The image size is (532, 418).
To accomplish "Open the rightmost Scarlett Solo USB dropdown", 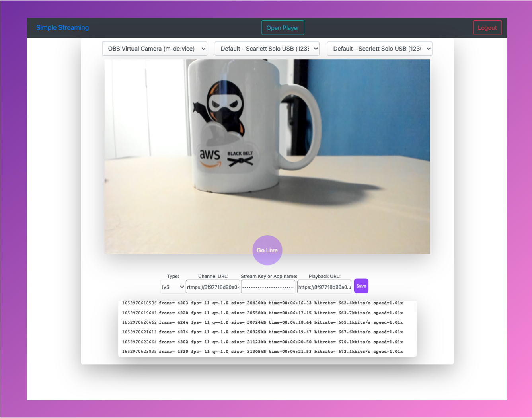I will click(380, 49).
